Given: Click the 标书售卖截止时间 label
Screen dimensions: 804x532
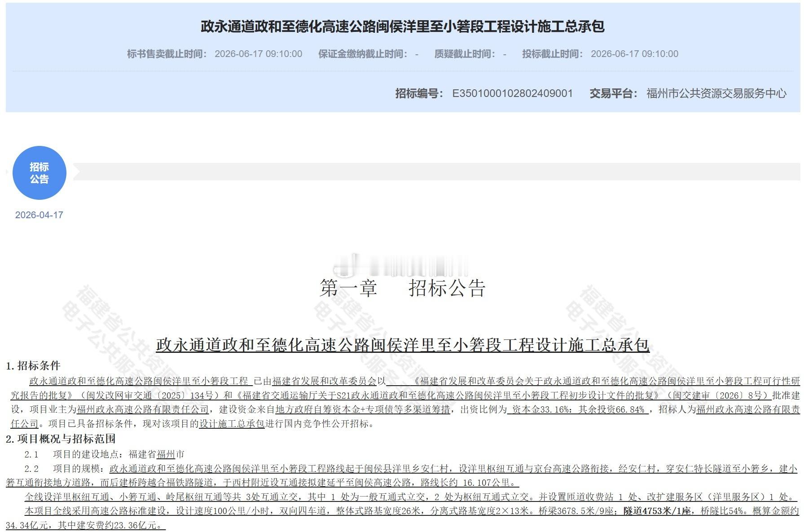Looking at the screenshot, I should [x=167, y=54].
